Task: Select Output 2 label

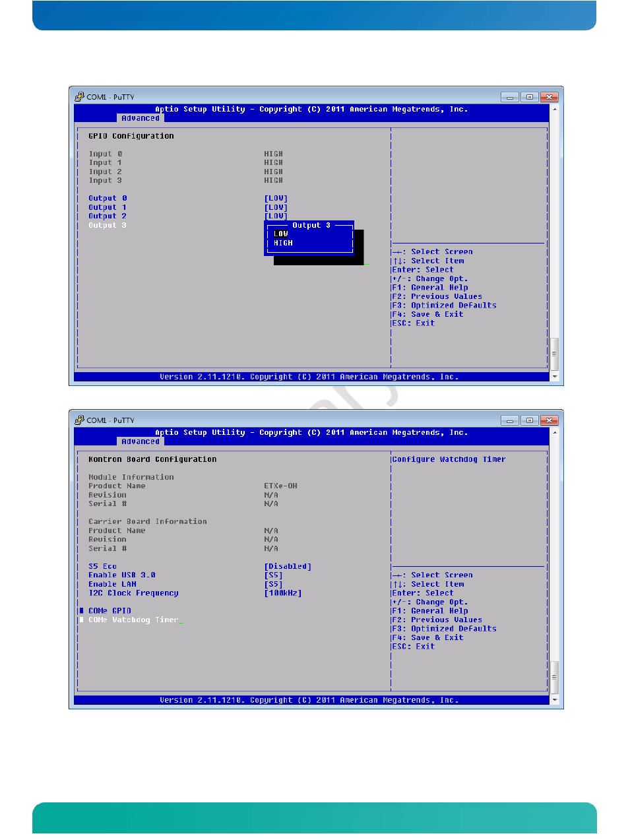Action: (108, 216)
